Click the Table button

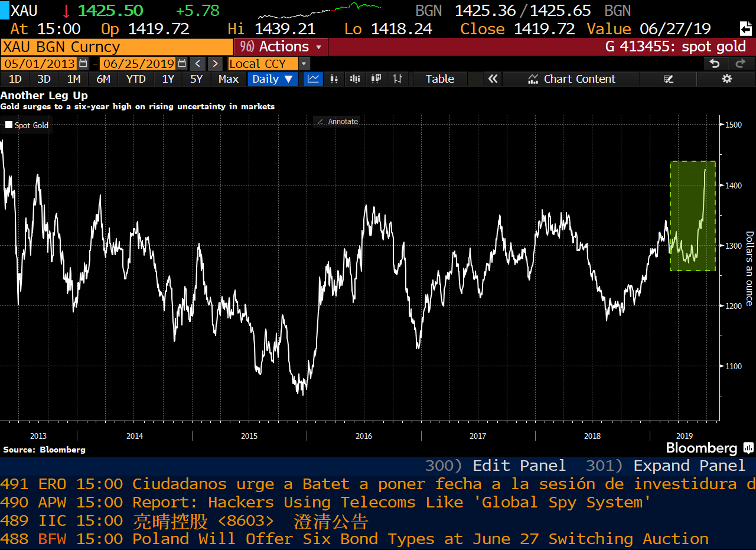[439, 79]
